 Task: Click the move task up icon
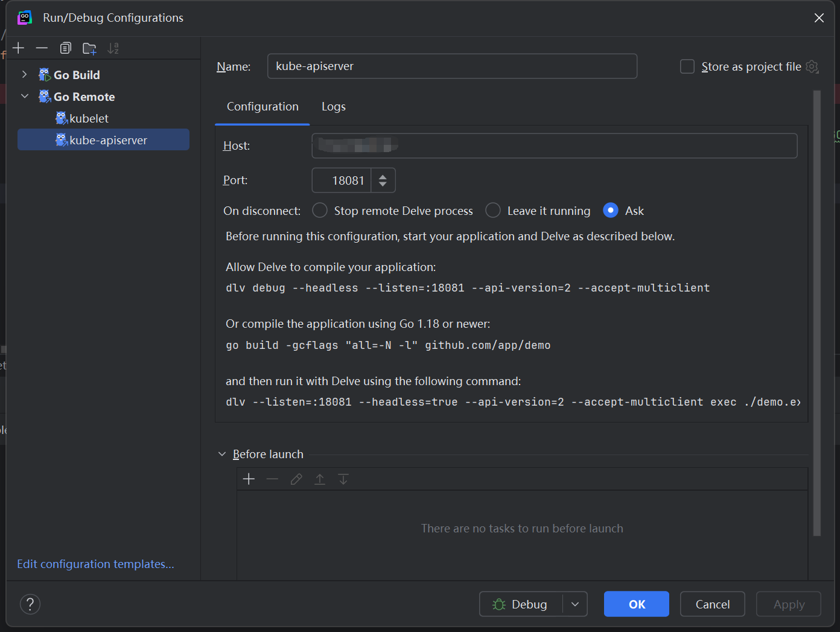pyautogui.click(x=320, y=479)
